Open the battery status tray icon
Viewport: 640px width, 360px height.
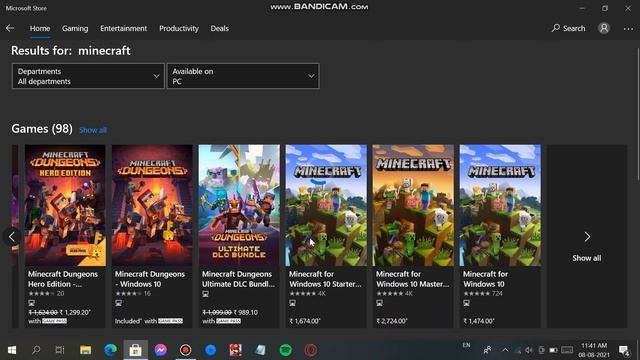tap(553, 350)
